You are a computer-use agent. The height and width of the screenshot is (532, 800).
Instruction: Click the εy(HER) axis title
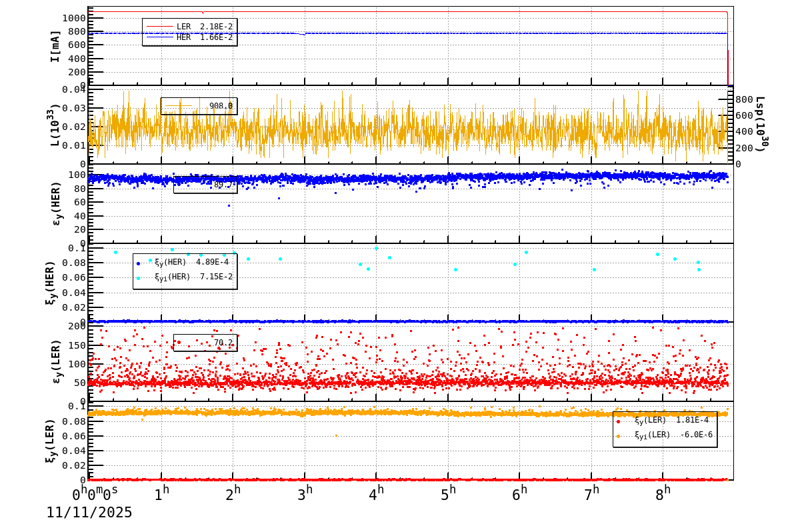point(57,204)
